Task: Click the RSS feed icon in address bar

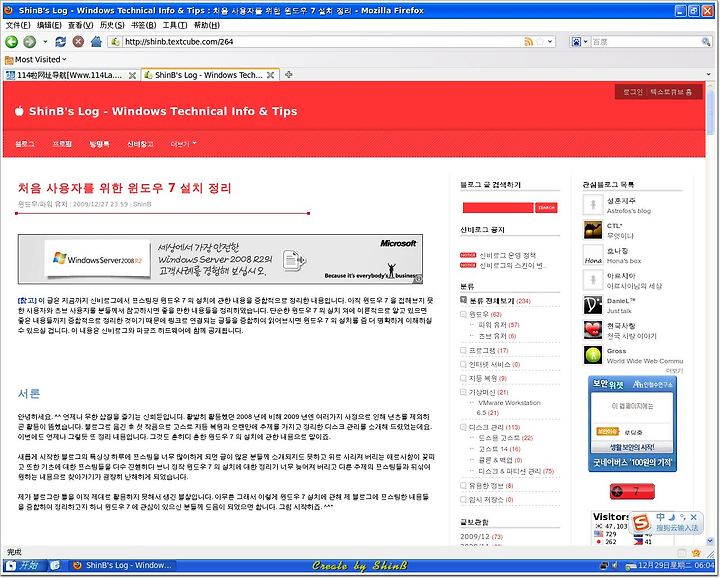Action: coord(529,42)
